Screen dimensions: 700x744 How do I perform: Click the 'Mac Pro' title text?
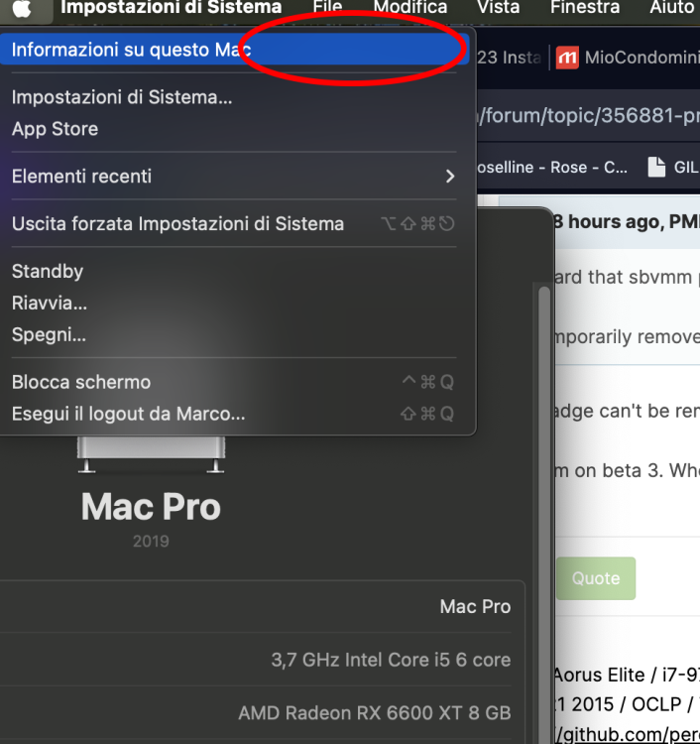pyautogui.click(x=151, y=507)
